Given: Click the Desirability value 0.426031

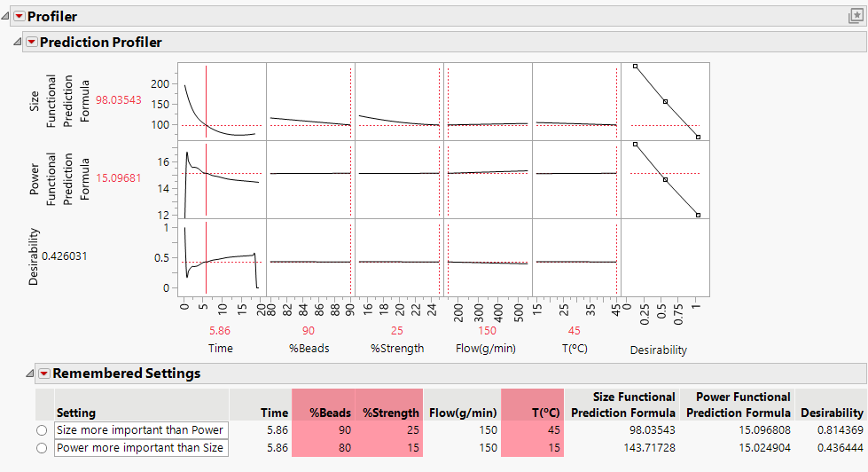Looking at the screenshot, I should click(64, 256).
